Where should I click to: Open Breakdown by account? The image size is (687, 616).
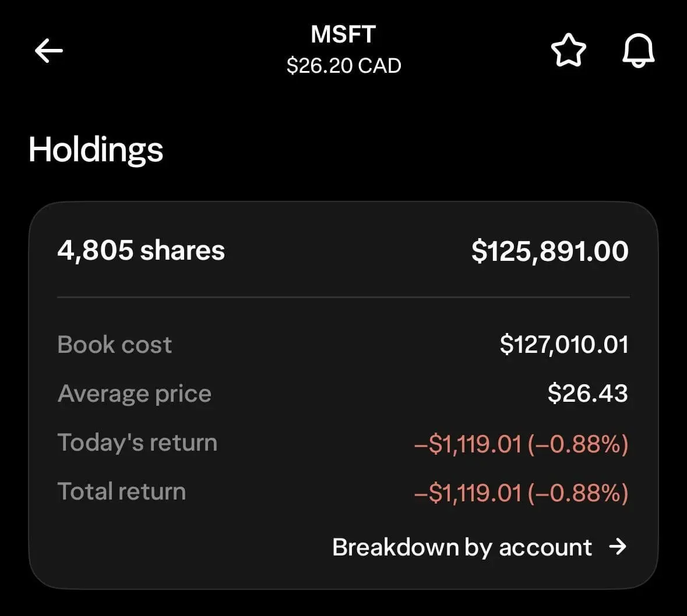(x=461, y=547)
